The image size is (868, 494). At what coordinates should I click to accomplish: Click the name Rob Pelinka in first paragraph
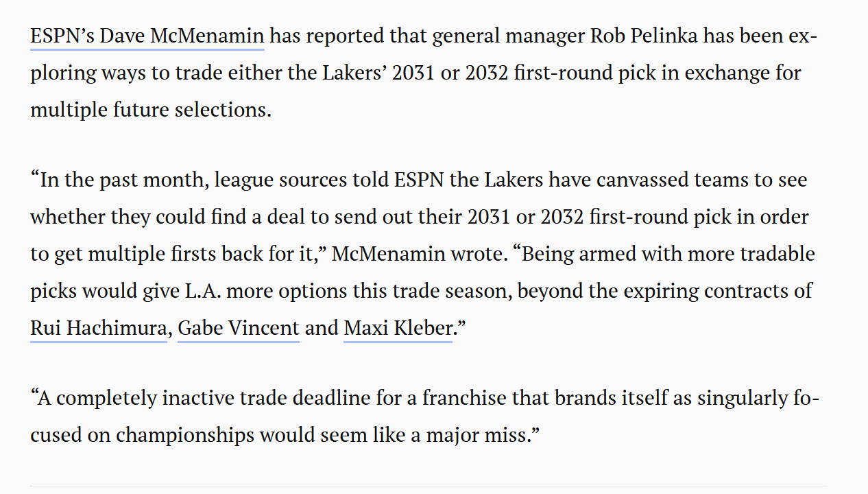click(x=644, y=36)
